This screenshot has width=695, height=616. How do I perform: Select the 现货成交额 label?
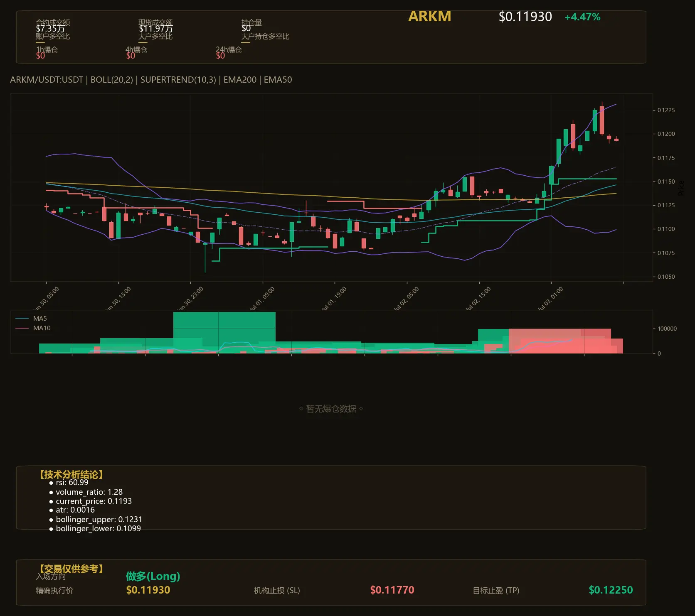pos(155,22)
